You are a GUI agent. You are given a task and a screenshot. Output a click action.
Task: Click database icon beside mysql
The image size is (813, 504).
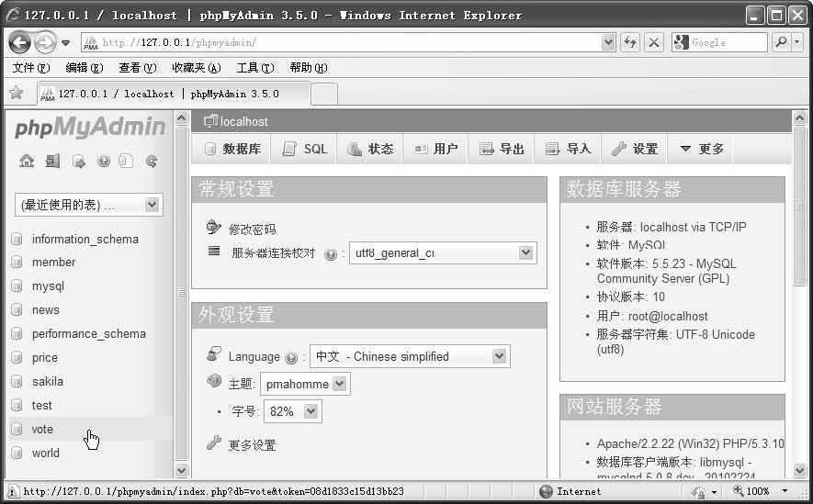[x=17, y=286]
